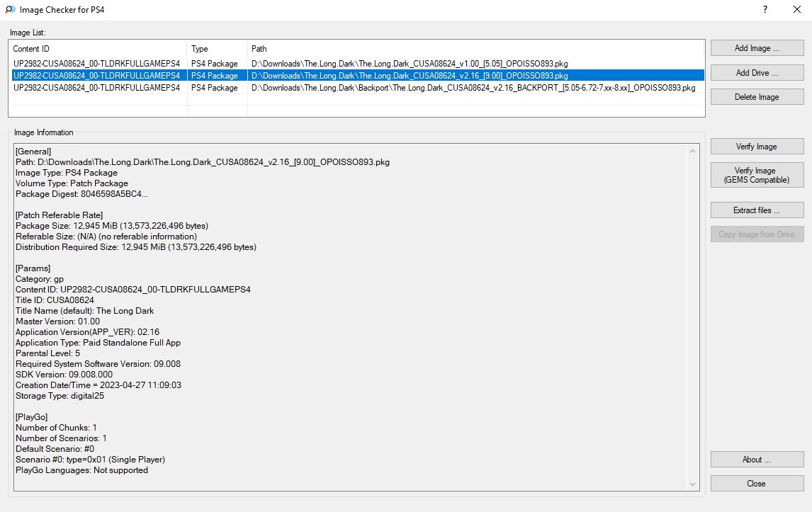Click the Category: gp line
Screen dimensions: 812x512
pos(40,279)
